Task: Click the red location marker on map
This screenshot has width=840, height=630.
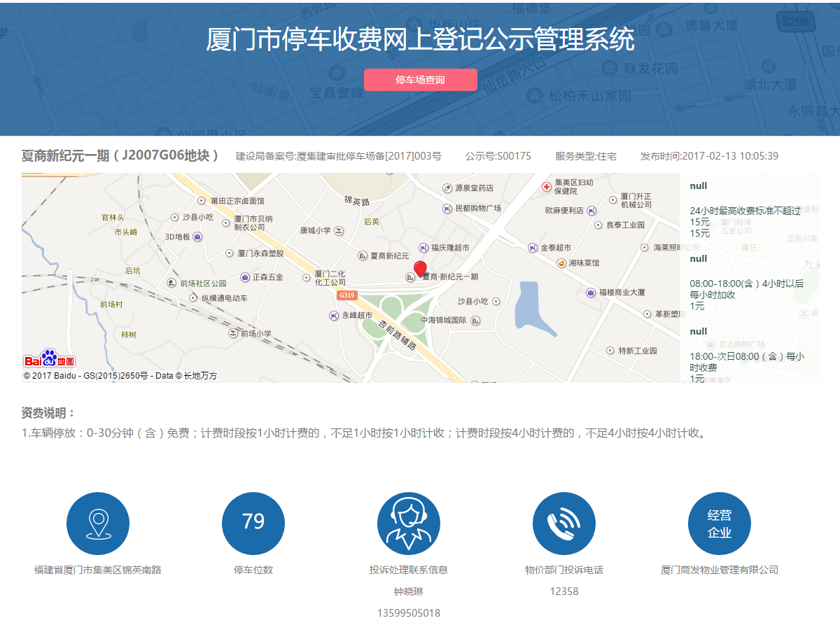Action: tap(420, 270)
